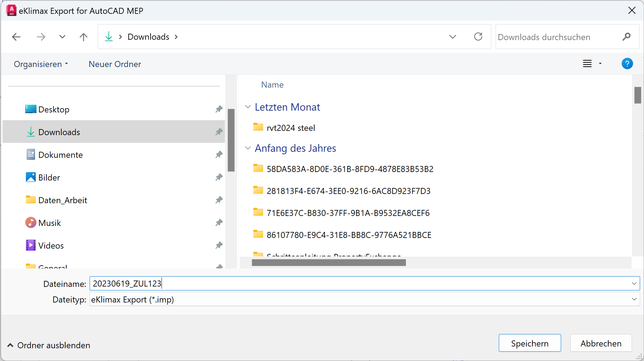This screenshot has width=644, height=361.
Task: Open the Organisieren menu
Action: [41, 64]
